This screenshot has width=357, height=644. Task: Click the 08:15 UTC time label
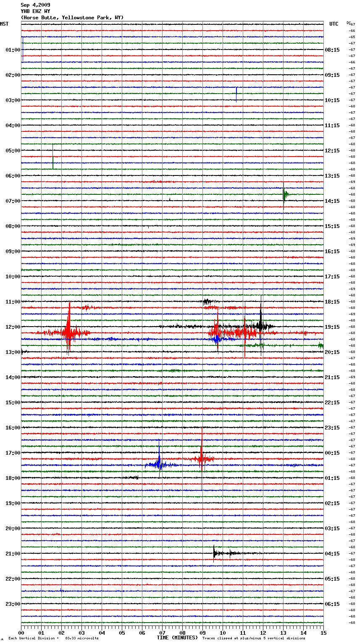pos(332,50)
